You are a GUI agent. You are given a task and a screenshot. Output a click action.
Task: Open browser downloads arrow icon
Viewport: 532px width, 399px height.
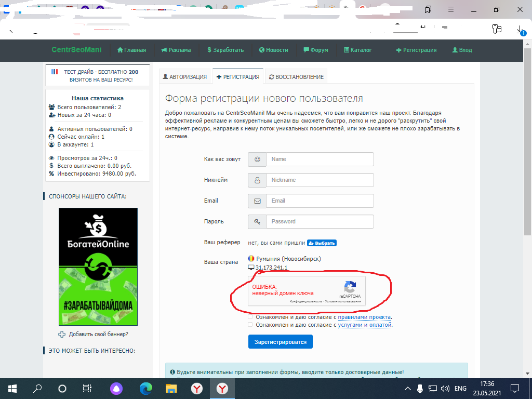point(520,30)
